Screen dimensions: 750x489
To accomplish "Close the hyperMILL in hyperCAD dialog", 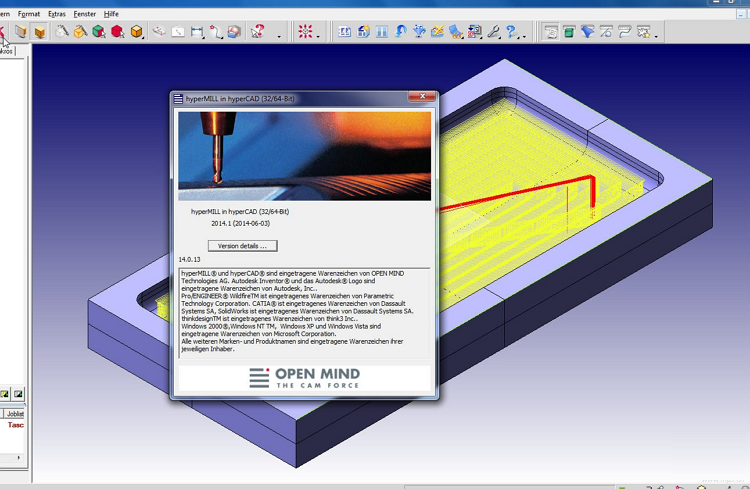I will click(422, 96).
